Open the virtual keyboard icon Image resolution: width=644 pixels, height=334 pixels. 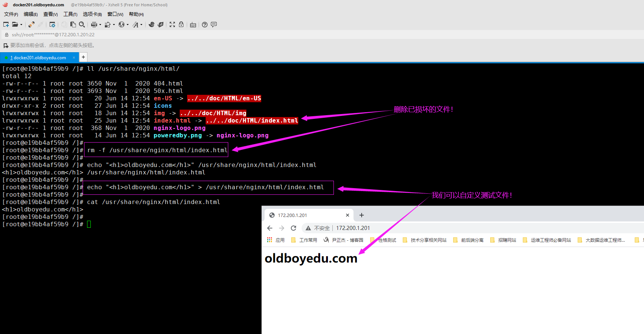[x=193, y=25]
